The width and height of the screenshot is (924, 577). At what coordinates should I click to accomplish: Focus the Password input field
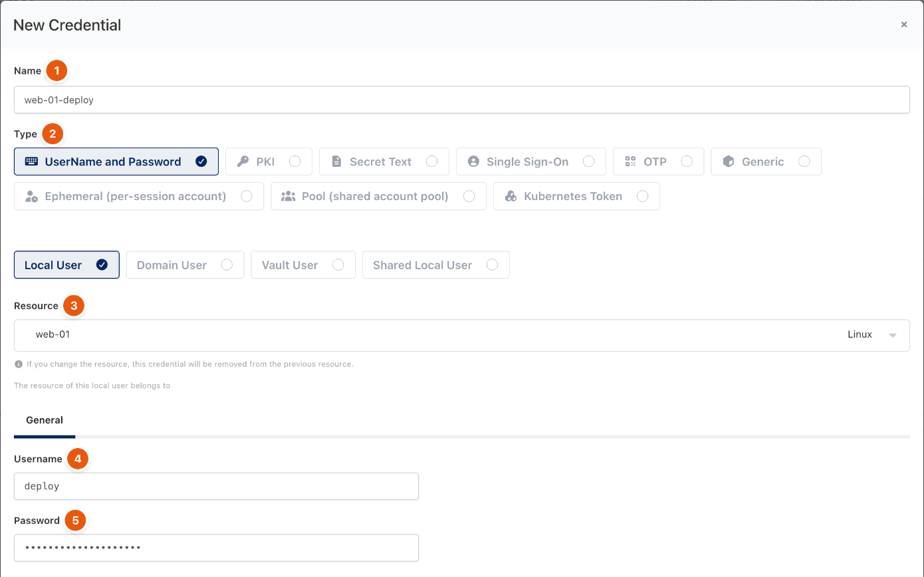tap(216, 548)
